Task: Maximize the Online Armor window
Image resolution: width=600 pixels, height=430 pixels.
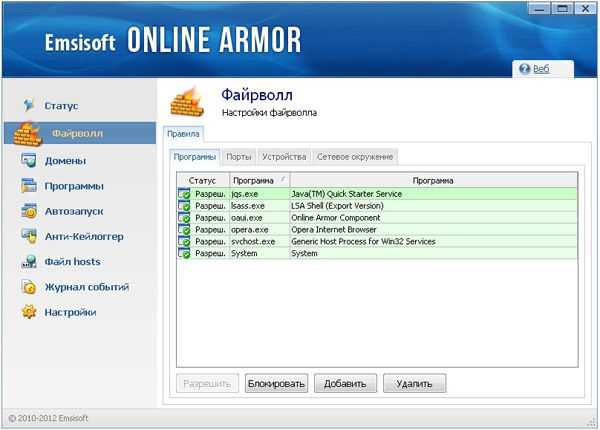Action: pyautogui.click(x=562, y=8)
